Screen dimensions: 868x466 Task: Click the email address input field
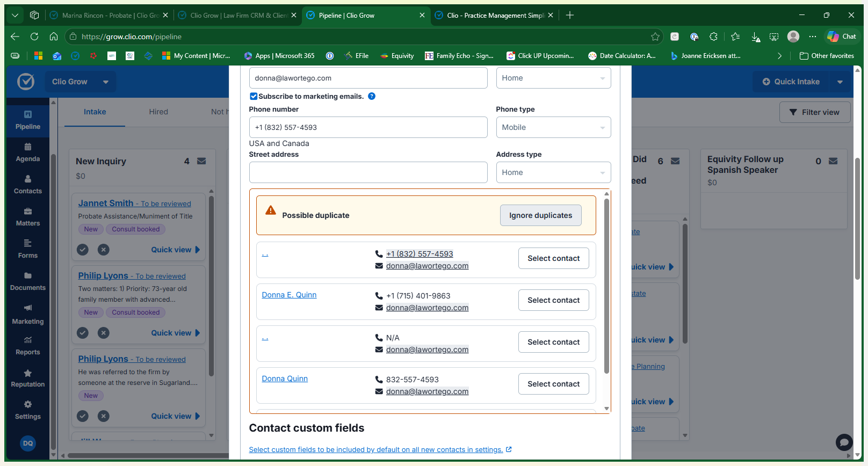[368, 78]
